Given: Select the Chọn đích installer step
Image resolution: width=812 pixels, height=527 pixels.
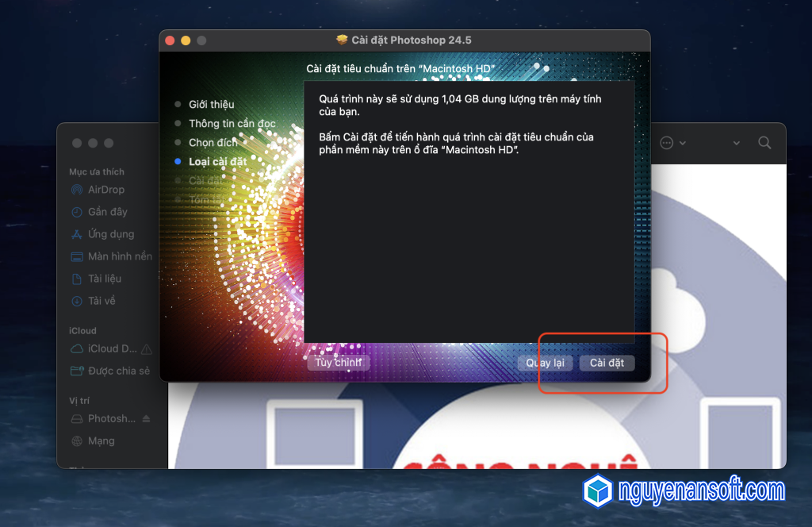Looking at the screenshot, I should pyautogui.click(x=213, y=143).
